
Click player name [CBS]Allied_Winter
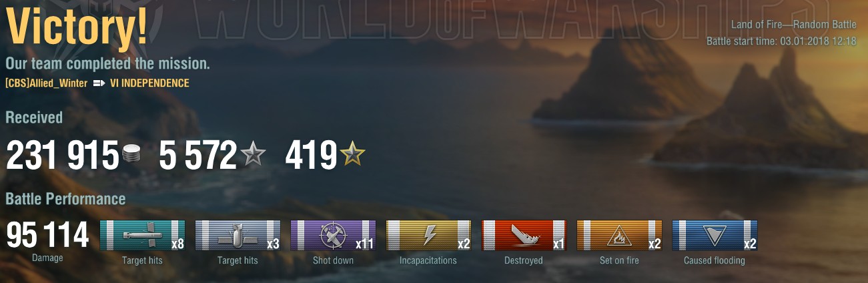[46, 83]
